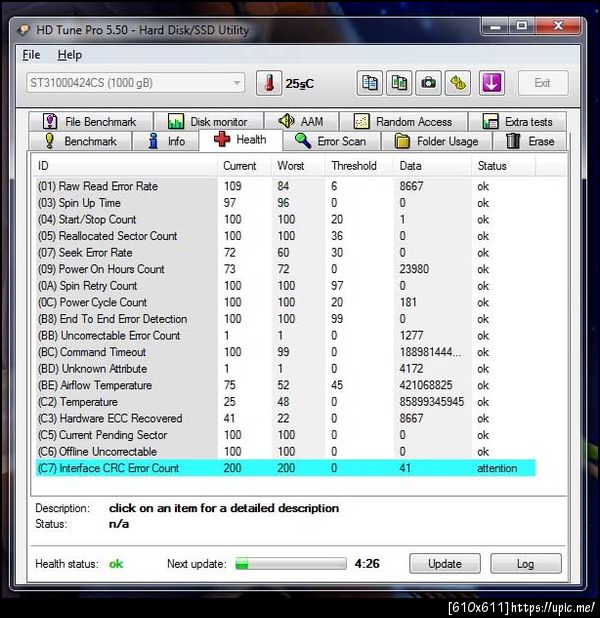Select the (C2) Temperature row
The width and height of the screenshot is (600, 618).
pos(285,402)
